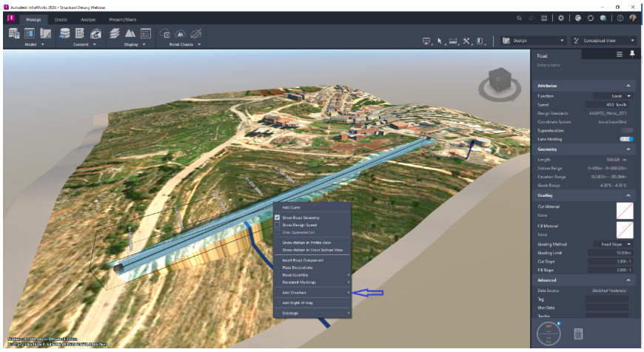The width and height of the screenshot is (644, 352).
Task: Pick the Fill Material swatch
Action: (625, 230)
